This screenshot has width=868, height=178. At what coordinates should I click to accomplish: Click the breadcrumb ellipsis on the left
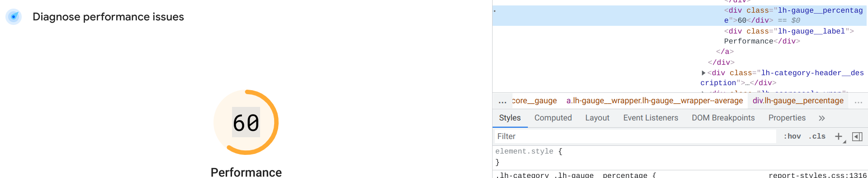tap(502, 101)
